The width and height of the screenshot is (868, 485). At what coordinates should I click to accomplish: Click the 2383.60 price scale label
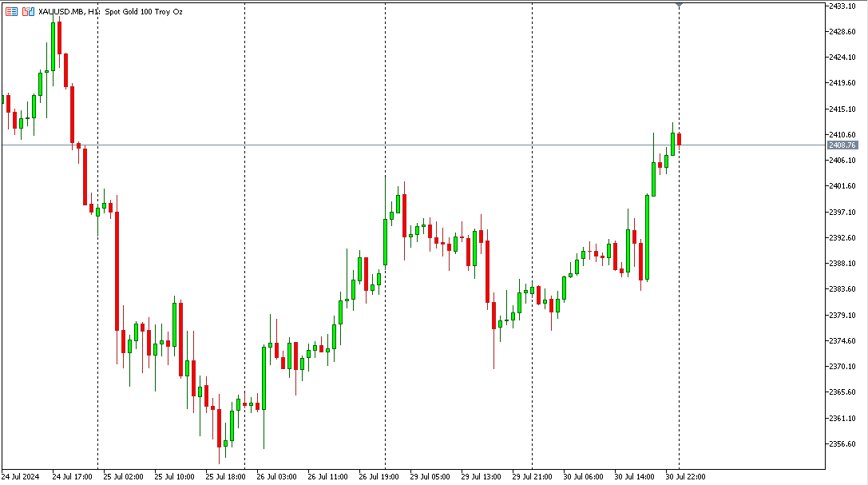(x=842, y=289)
